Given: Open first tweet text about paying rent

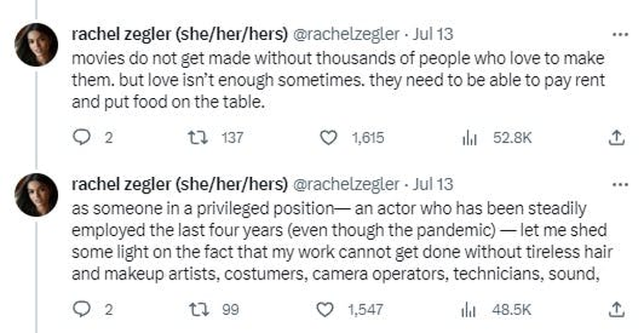Looking at the screenshot, I should coord(338,81).
